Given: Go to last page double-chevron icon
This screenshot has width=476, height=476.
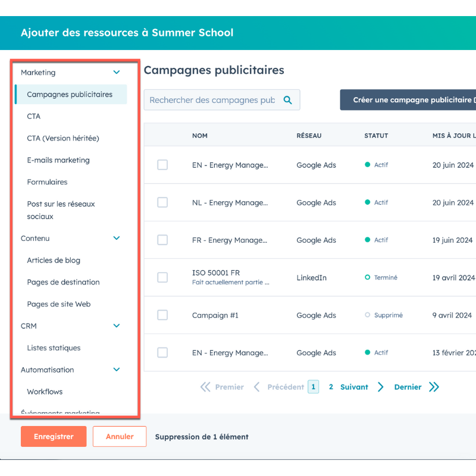Looking at the screenshot, I should 434,387.
